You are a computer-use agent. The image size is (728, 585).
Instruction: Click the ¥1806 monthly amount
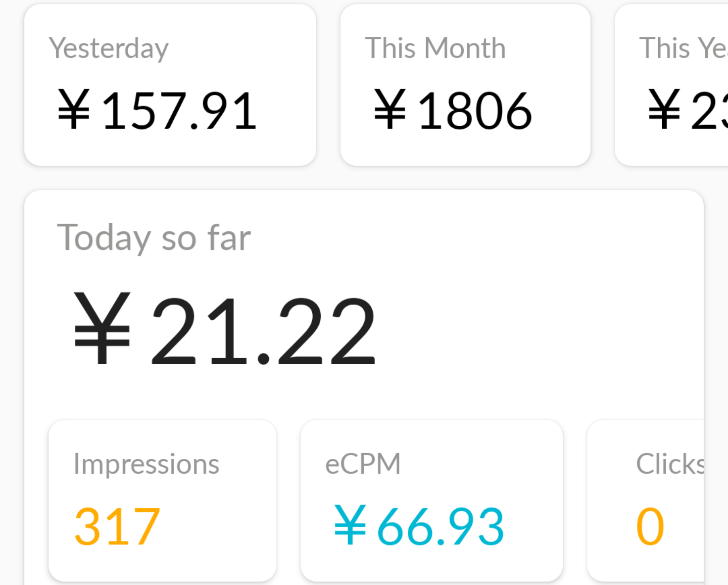coord(453,110)
